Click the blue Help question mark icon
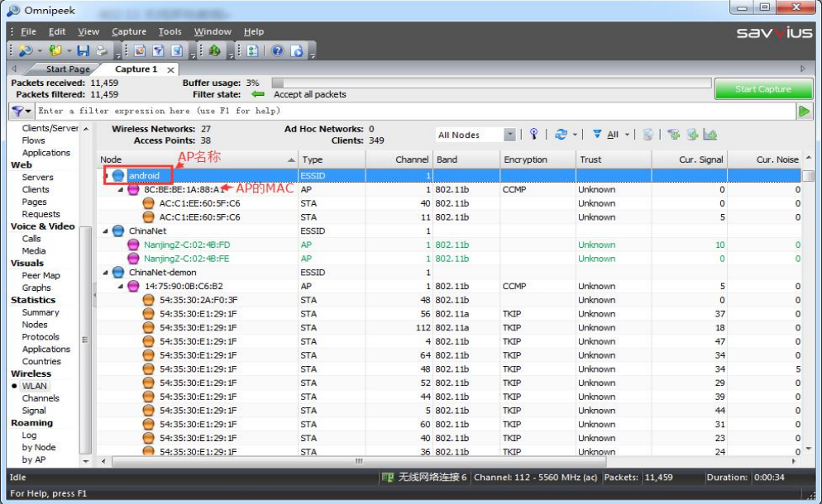This screenshot has height=504, width=822. pos(278,51)
